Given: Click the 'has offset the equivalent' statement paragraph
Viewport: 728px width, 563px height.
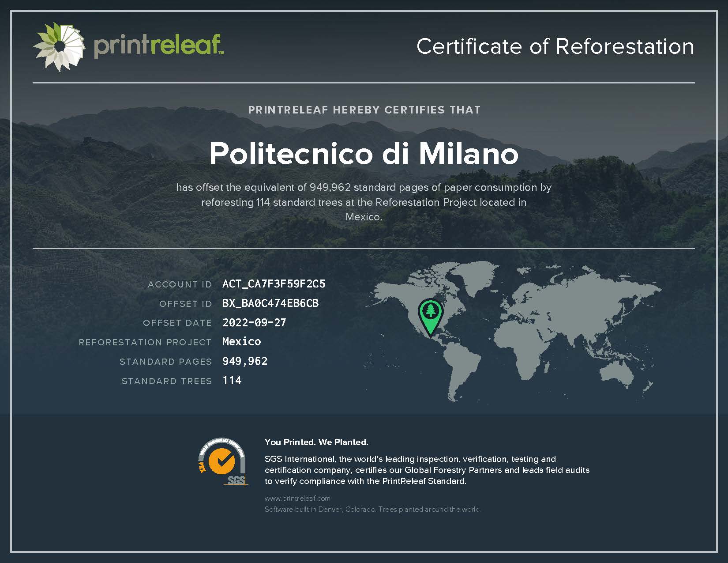Looking at the screenshot, I should pos(364,202).
